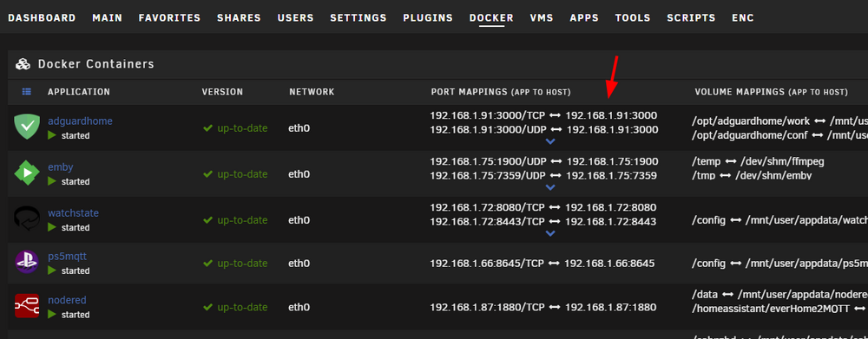
Task: Open the SETTINGS menu tab
Action: coord(358,17)
